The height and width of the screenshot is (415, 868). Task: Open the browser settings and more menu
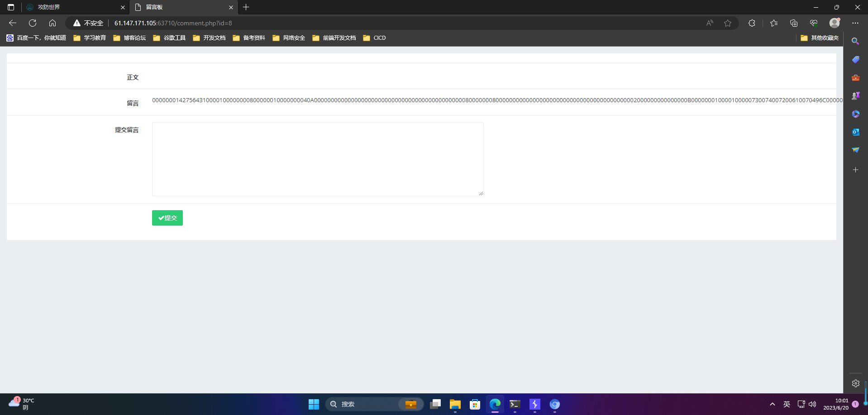(855, 23)
